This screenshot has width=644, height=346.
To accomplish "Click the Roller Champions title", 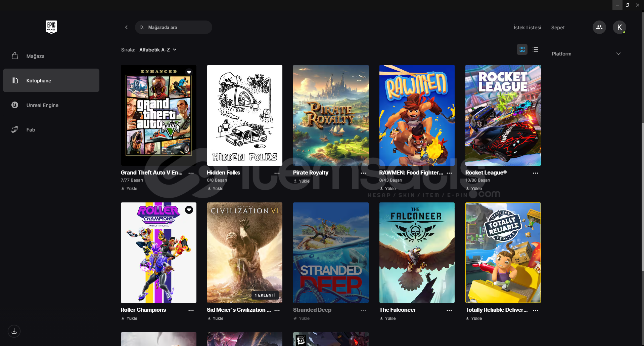I will 143,310.
